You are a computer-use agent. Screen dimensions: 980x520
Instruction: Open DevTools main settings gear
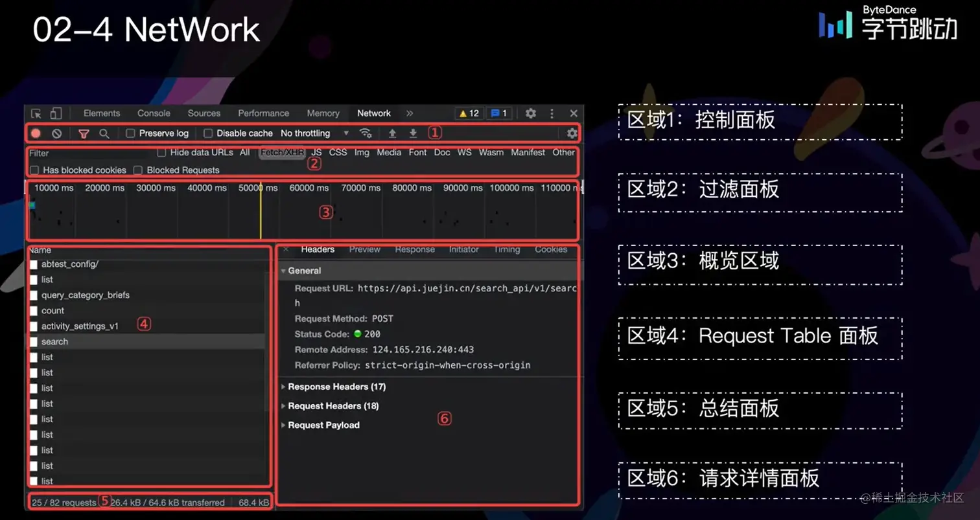coord(531,113)
